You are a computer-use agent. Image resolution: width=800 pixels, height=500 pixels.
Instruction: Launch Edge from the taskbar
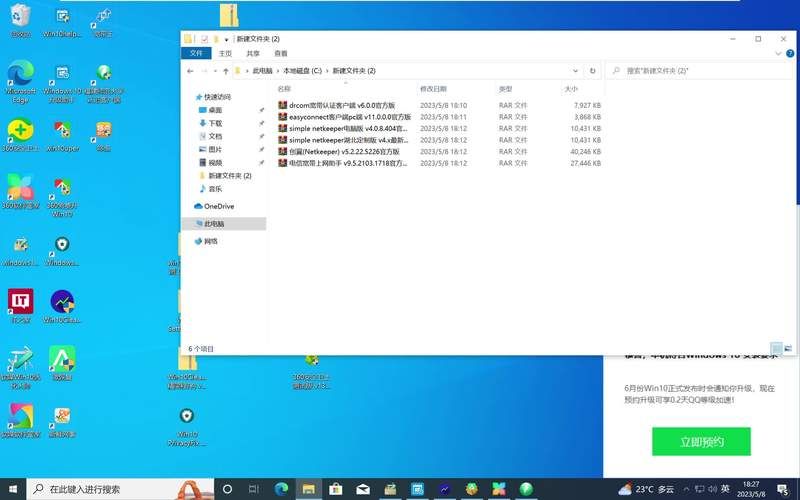(281, 489)
